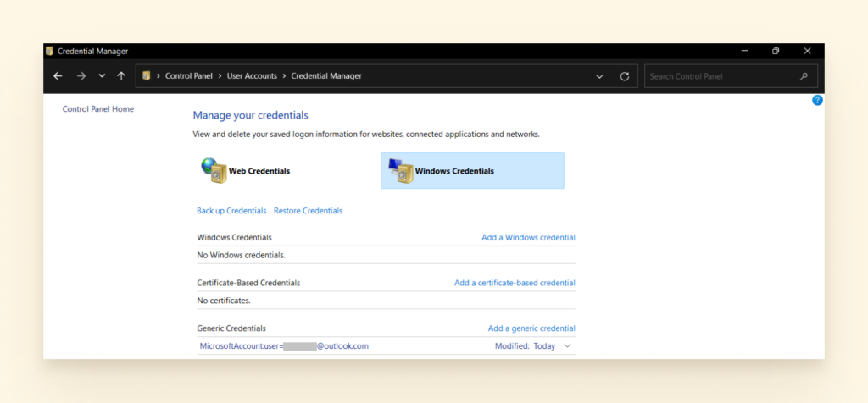The height and width of the screenshot is (403, 868).
Task: Click the Windows Credentials safe icon
Action: pos(401,170)
